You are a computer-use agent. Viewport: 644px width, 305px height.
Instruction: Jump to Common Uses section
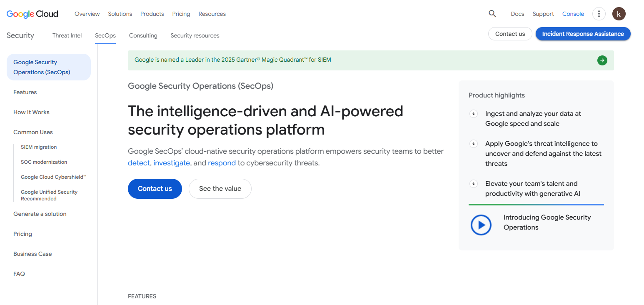(33, 132)
